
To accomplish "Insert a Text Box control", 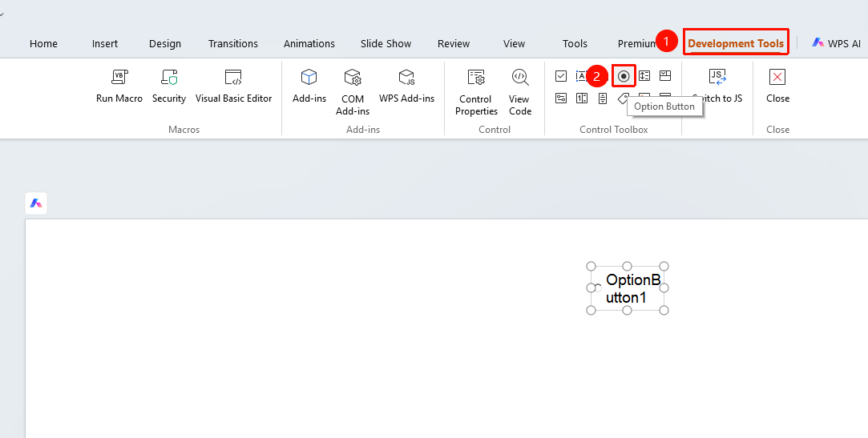I will pyautogui.click(x=581, y=76).
